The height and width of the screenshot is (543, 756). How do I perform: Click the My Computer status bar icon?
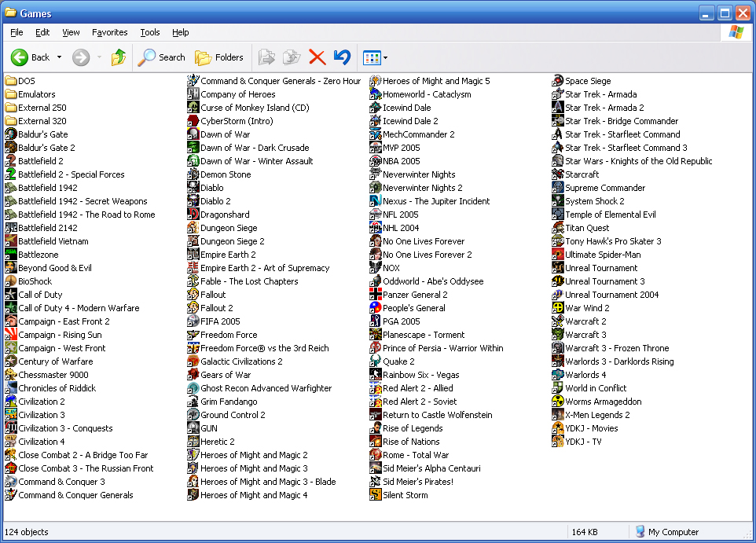(x=640, y=531)
